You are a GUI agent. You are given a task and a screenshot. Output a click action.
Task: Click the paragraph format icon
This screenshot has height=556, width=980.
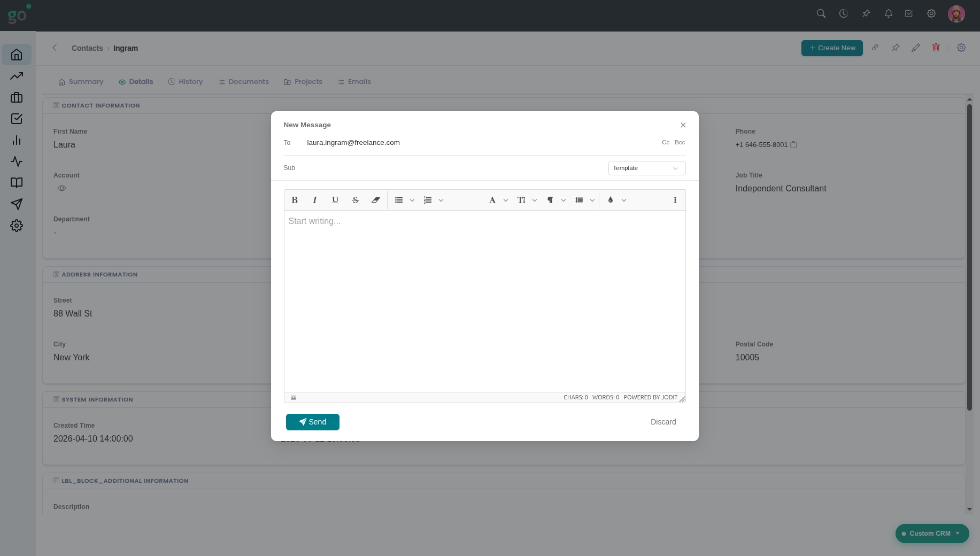point(550,200)
